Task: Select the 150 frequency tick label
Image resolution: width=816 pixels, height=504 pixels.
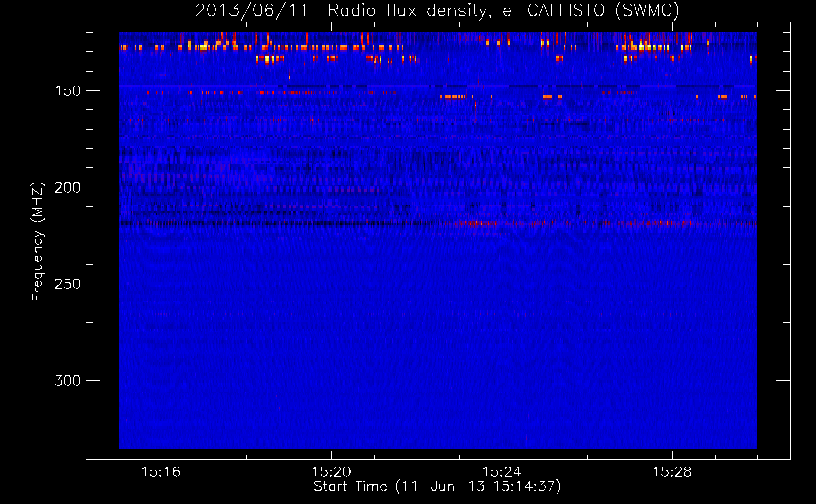Action: (x=68, y=91)
